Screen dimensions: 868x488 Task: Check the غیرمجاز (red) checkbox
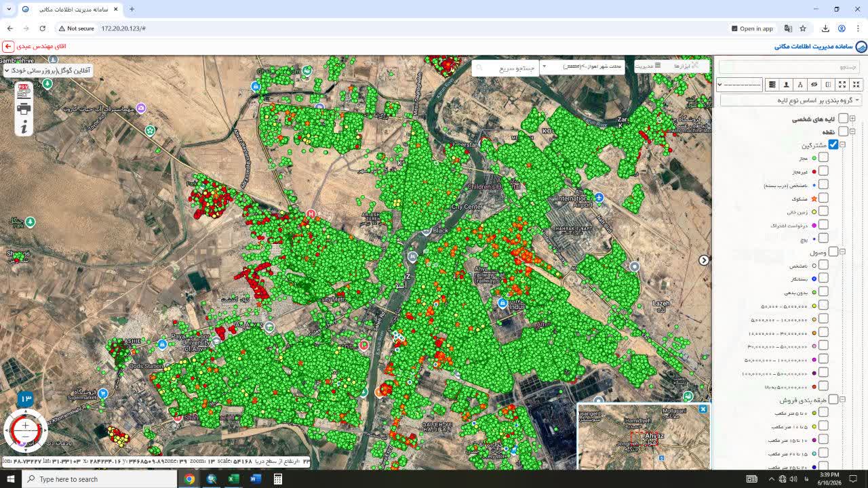tap(823, 171)
